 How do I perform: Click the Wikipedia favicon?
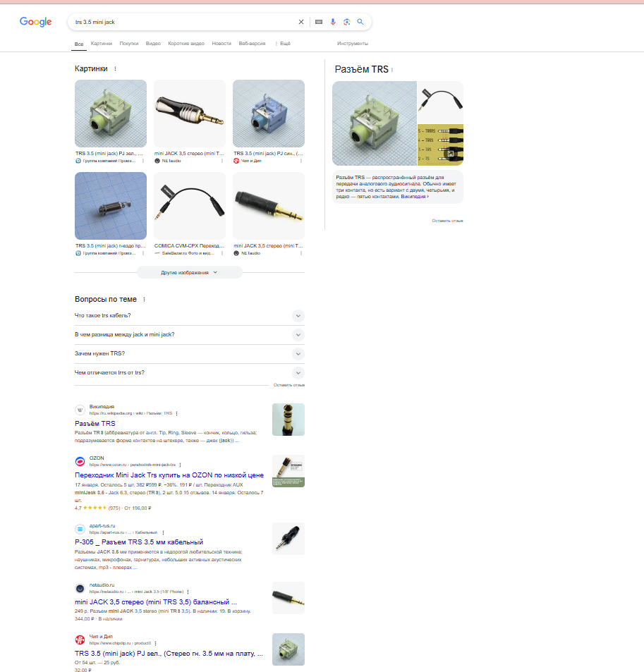click(80, 410)
